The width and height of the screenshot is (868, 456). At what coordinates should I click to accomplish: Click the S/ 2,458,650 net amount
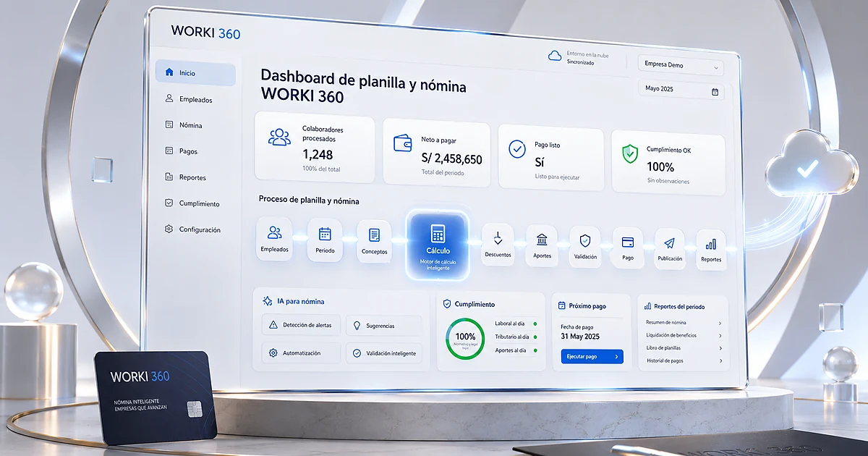[452, 159]
